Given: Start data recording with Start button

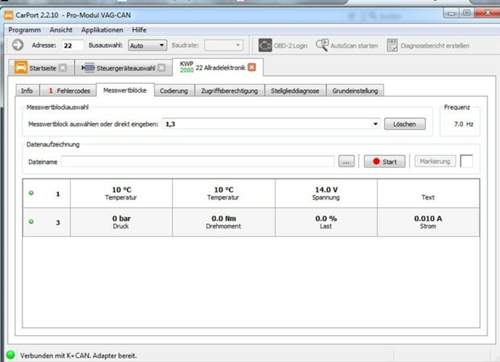Looking at the screenshot, I should 385,162.
